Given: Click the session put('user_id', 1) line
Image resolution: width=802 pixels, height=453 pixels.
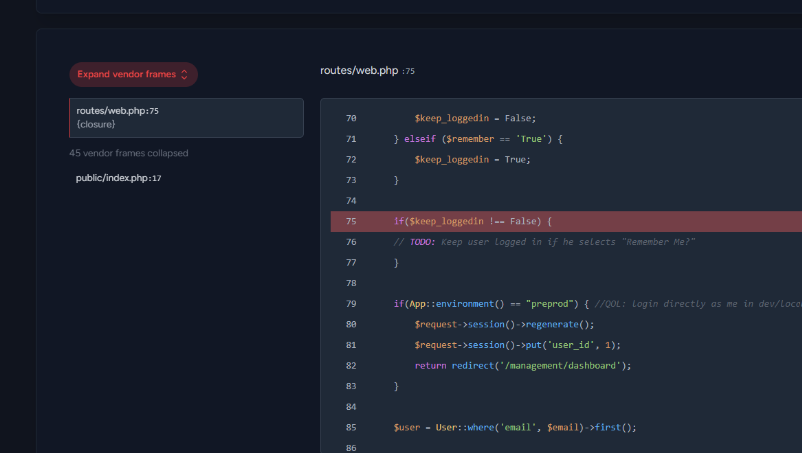Looking at the screenshot, I should [x=517, y=345].
